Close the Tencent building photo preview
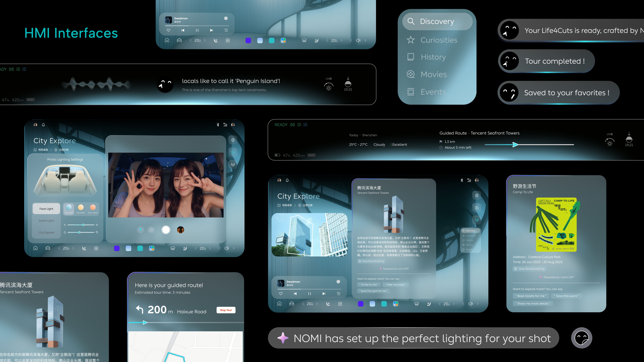Viewport: 644px width, 362px height. 277,218
